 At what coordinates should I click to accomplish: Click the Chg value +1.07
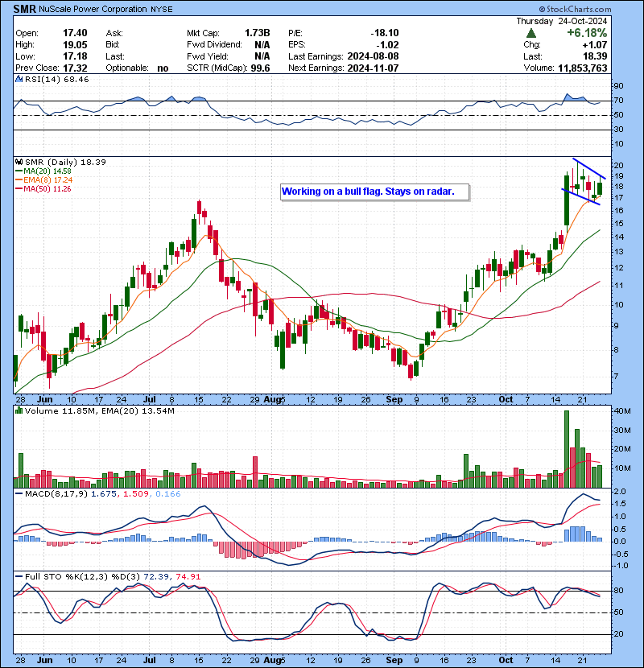(595, 44)
